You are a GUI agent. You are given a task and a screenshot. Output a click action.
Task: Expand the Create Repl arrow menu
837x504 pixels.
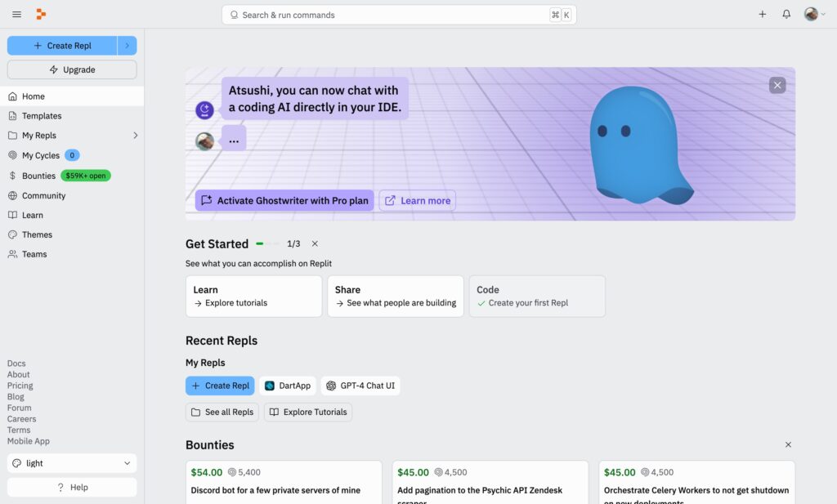[128, 46]
